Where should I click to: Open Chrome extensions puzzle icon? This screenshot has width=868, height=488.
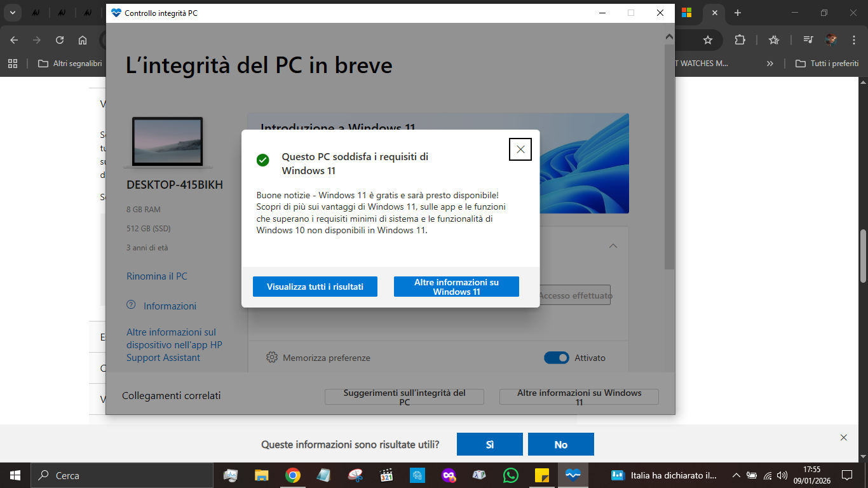coord(740,40)
